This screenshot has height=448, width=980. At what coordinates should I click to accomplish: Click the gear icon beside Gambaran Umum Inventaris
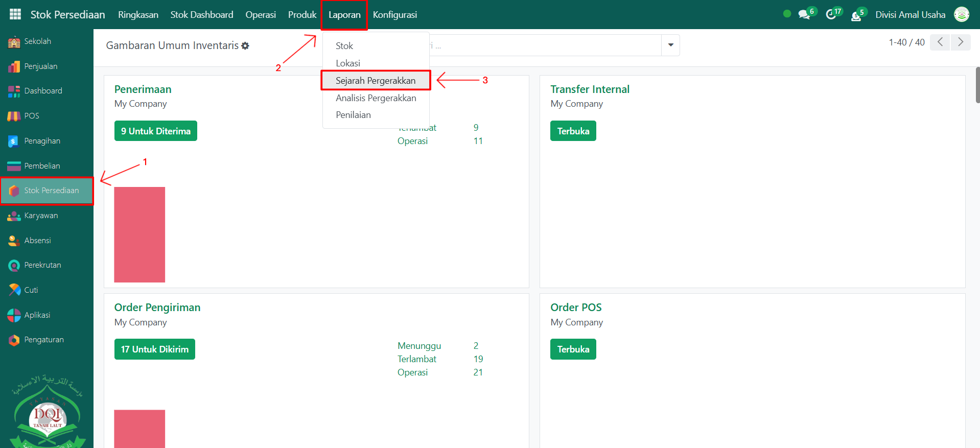(245, 46)
